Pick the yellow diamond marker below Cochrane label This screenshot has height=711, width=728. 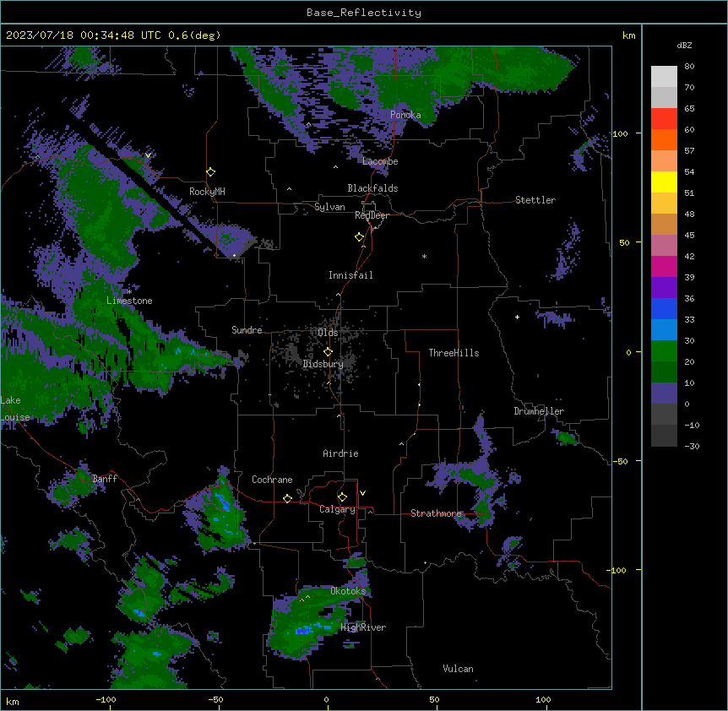pyautogui.click(x=287, y=498)
